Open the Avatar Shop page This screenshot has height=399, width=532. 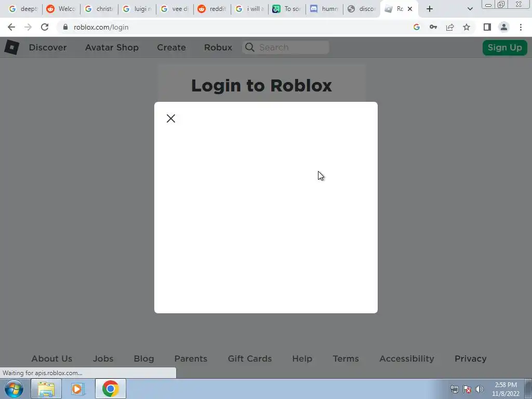[x=112, y=47]
